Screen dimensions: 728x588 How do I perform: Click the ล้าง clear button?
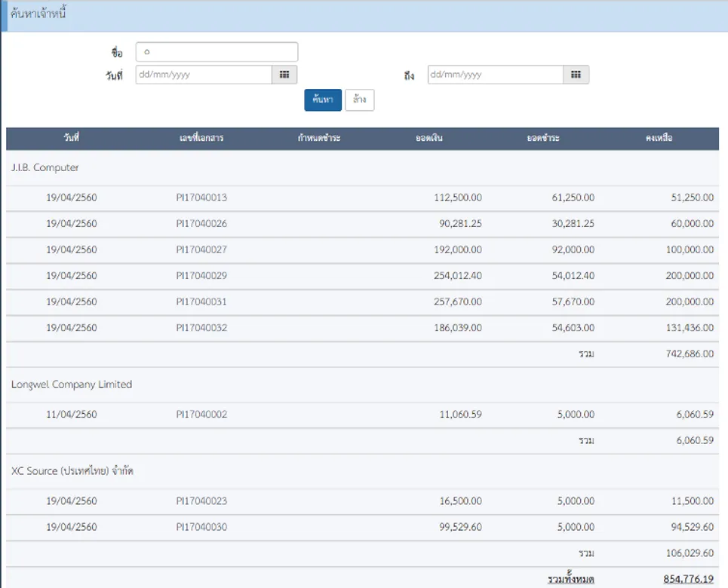click(x=359, y=100)
